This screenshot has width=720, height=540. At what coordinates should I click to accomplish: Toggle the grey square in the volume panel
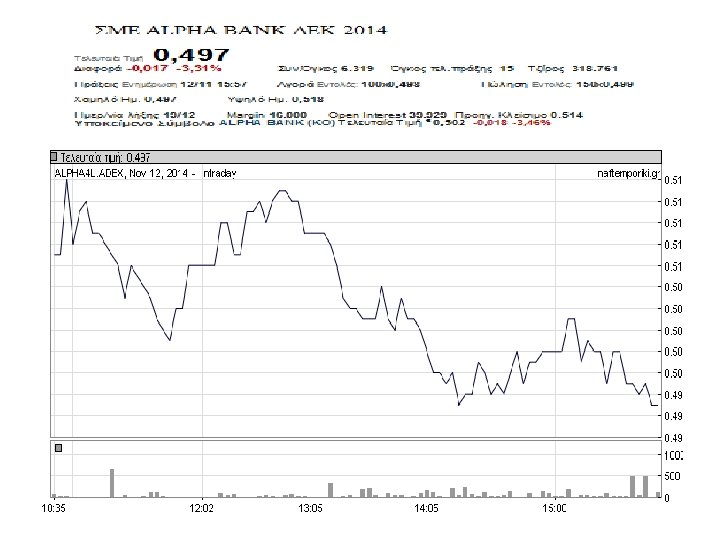coord(58,448)
